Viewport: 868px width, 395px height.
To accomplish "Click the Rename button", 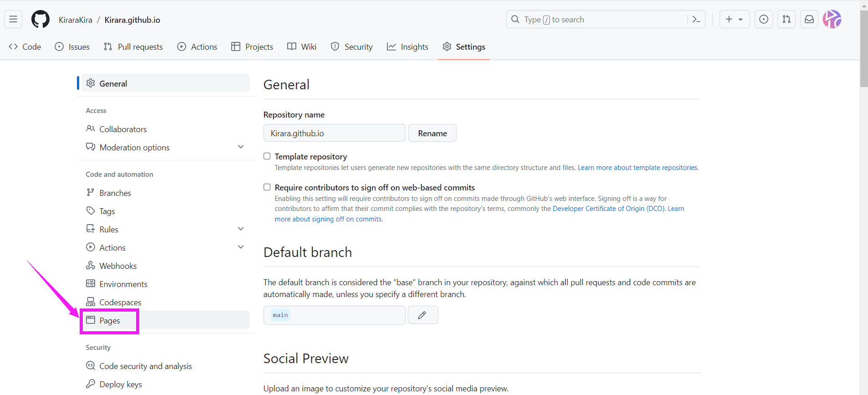I will coord(432,133).
